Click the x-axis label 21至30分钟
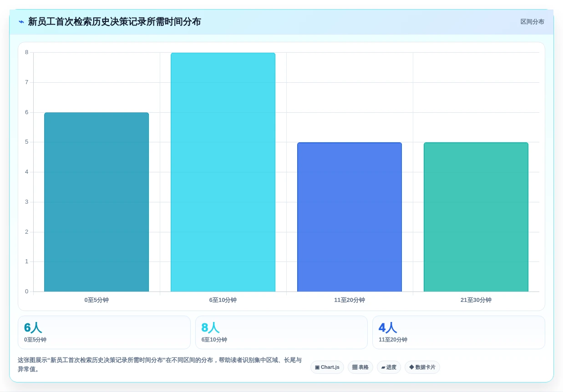Viewport: 563px width, 392px height. [476, 300]
